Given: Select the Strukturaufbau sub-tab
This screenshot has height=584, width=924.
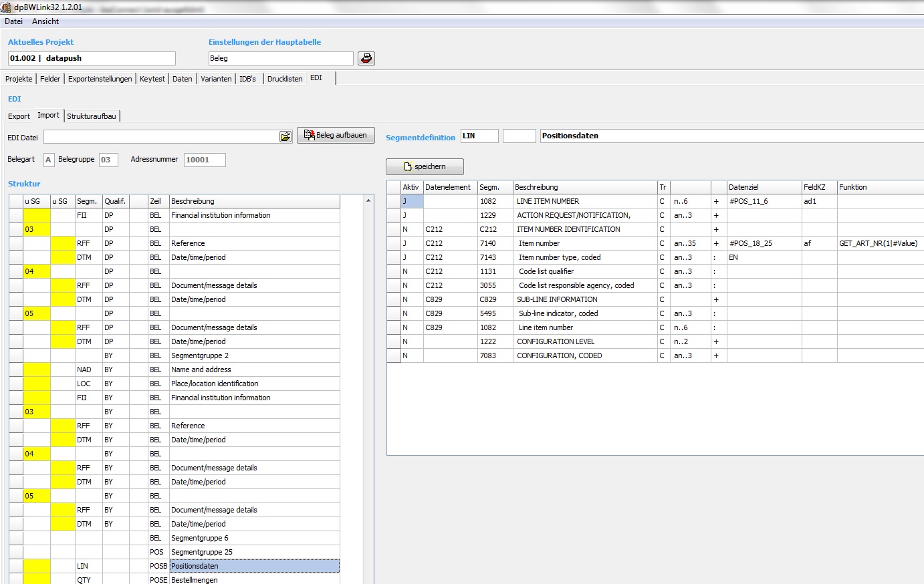Looking at the screenshot, I should (92, 116).
